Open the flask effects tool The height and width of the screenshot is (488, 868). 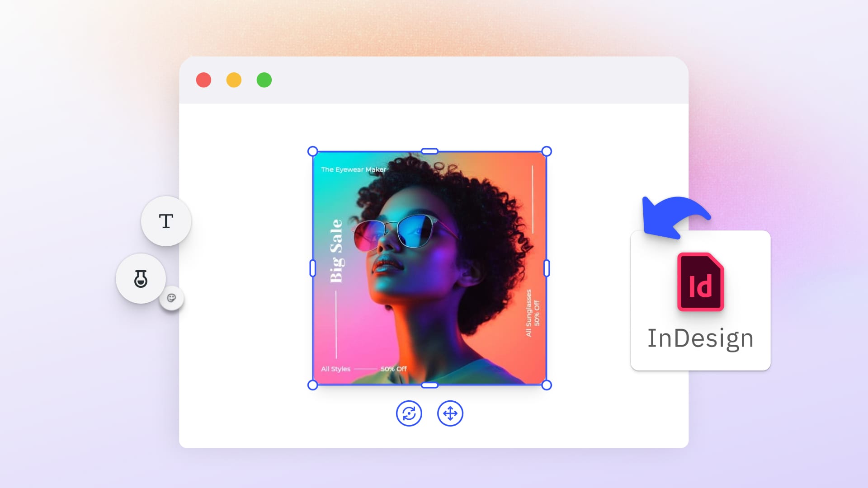[x=141, y=279]
